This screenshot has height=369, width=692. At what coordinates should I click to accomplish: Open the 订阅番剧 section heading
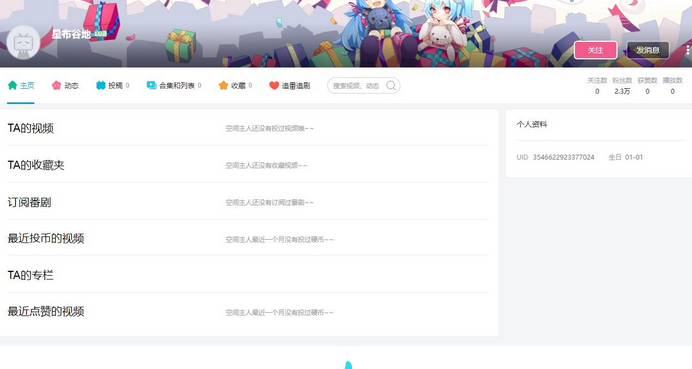point(29,203)
